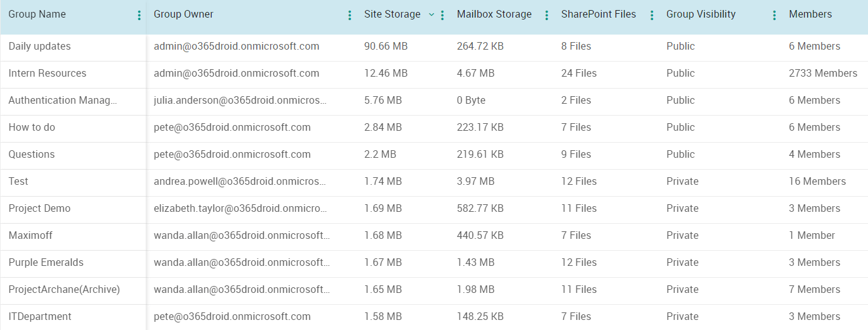The width and height of the screenshot is (868, 330).
Task: Sort by Group Name column header
Action: coord(37,14)
